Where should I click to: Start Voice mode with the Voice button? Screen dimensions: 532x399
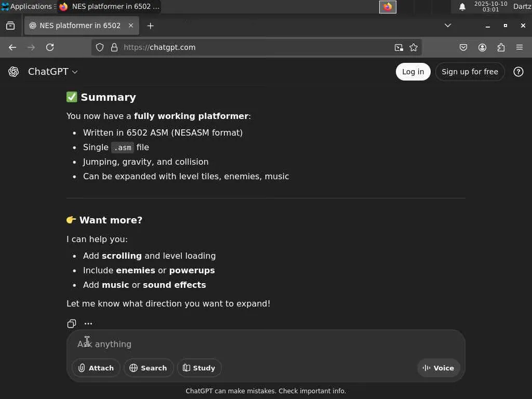click(x=438, y=368)
